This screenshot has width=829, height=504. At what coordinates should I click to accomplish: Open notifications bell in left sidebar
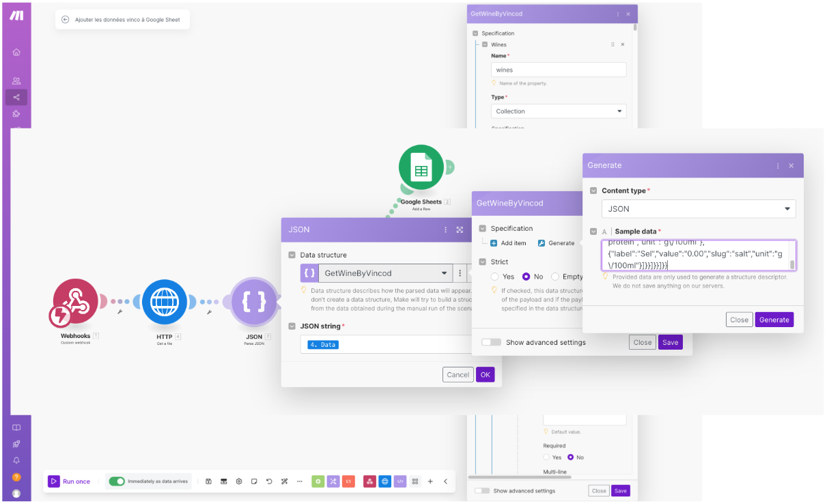16,460
